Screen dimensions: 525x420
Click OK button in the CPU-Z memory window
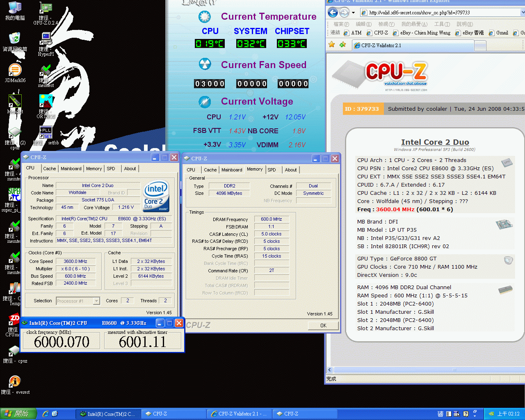323,326
